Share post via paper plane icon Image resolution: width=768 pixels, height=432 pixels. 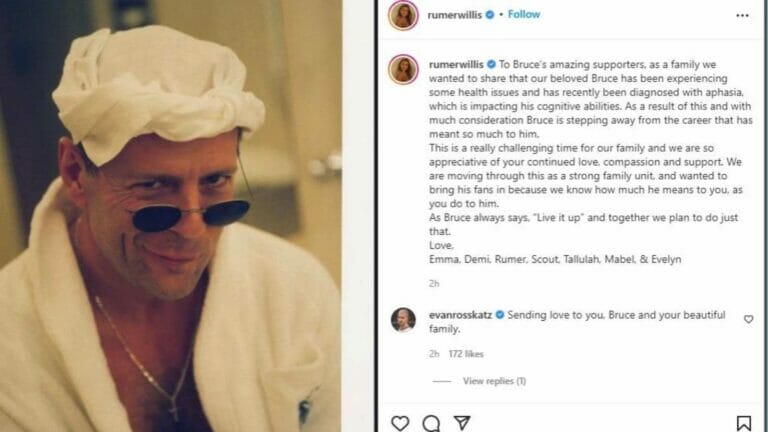click(462, 423)
